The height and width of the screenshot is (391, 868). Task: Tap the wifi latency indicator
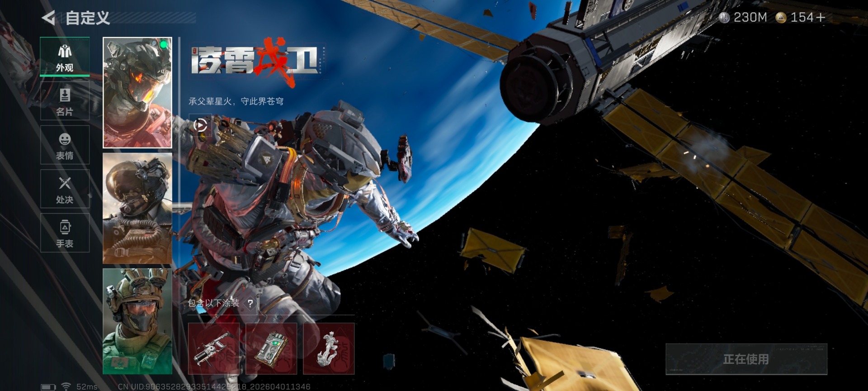click(x=66, y=386)
